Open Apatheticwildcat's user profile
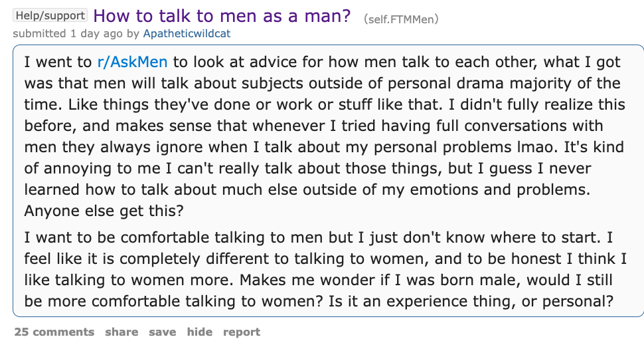The width and height of the screenshot is (644, 351). click(187, 34)
